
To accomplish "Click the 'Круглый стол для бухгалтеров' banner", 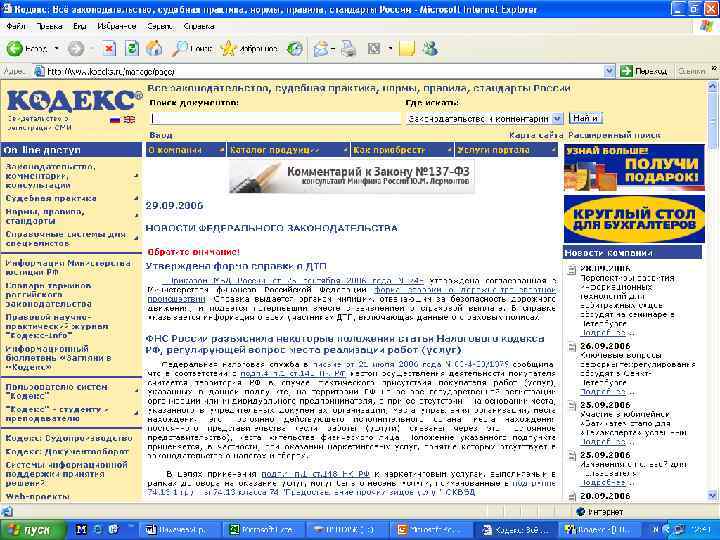I will point(634,219).
